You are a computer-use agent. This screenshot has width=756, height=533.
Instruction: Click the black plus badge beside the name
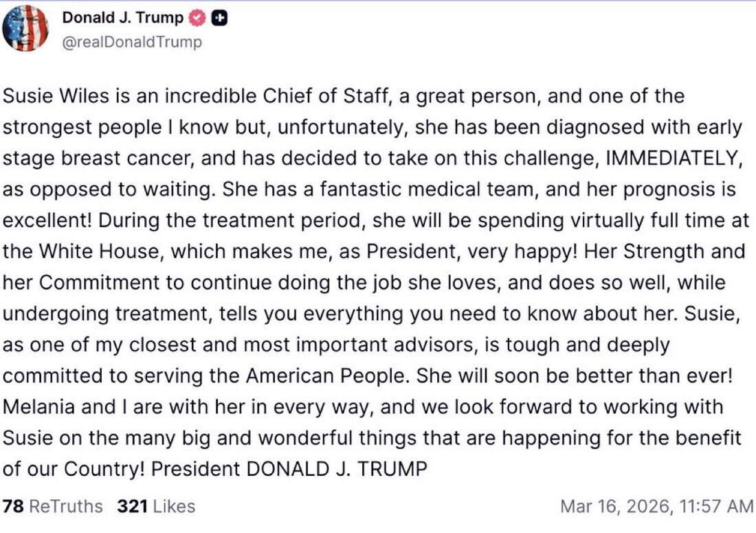tap(219, 19)
